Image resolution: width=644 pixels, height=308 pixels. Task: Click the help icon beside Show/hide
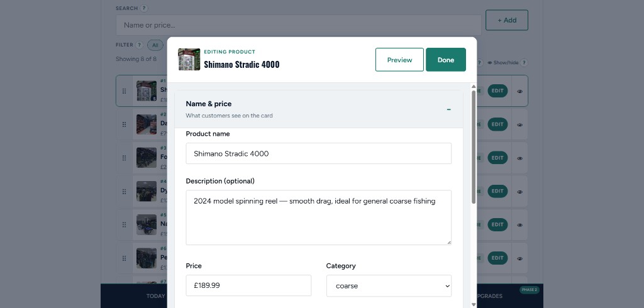tap(524, 63)
